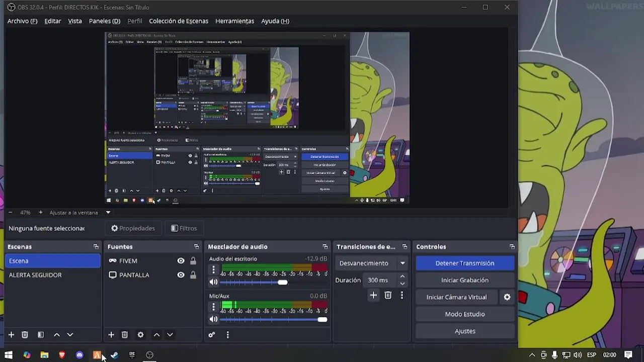Click Detener Transmisión button
644x362 pixels.
pos(465,263)
